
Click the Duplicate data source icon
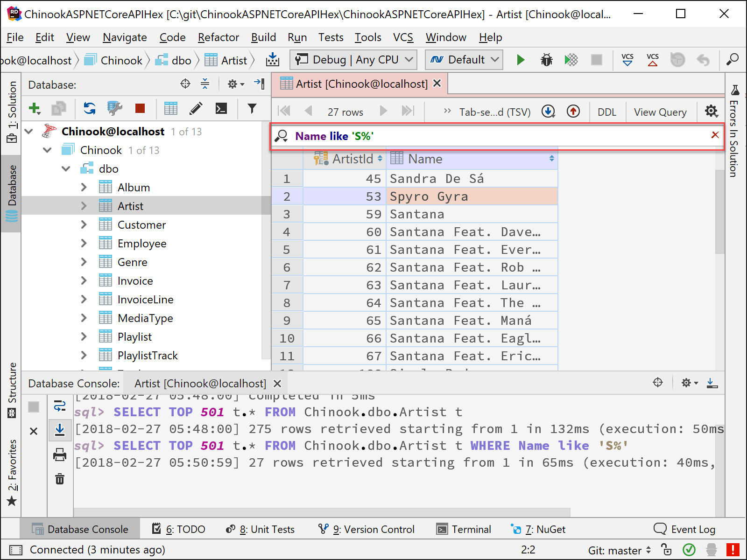59,109
